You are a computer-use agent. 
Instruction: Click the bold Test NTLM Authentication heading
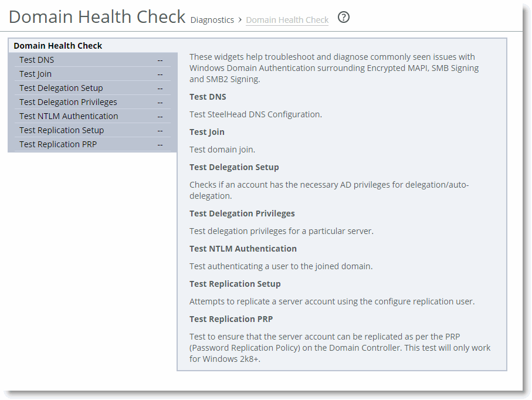point(243,249)
